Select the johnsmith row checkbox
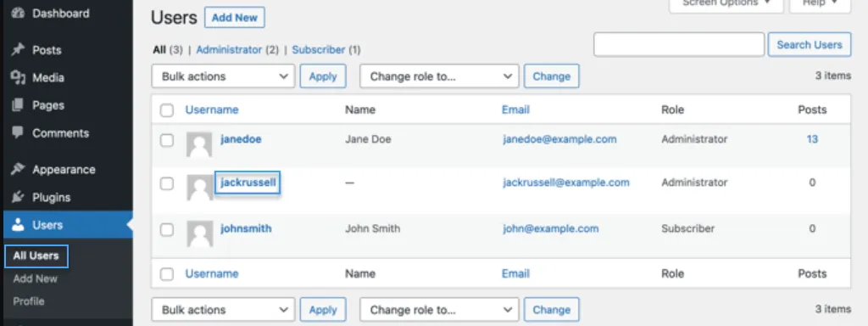The height and width of the screenshot is (326, 868). 167,229
